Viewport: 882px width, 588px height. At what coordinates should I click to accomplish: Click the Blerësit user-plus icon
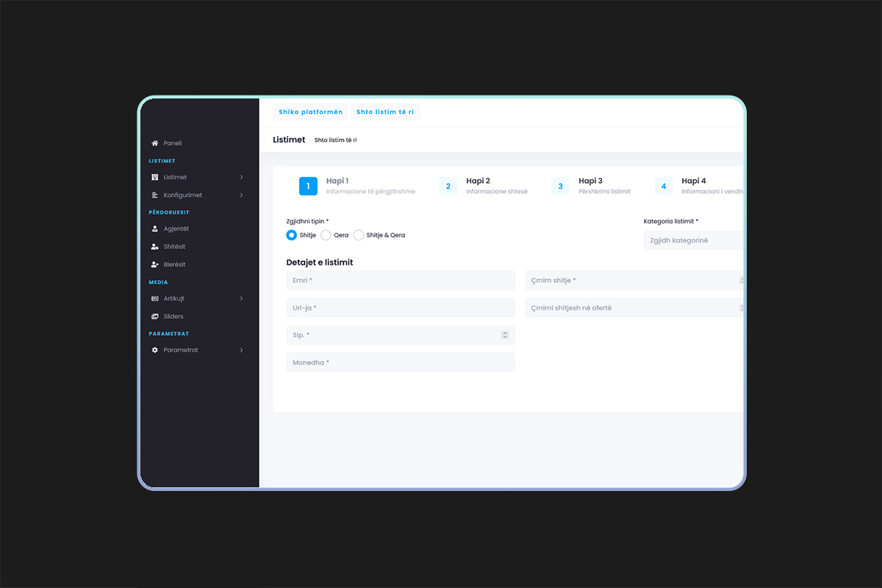click(x=154, y=265)
